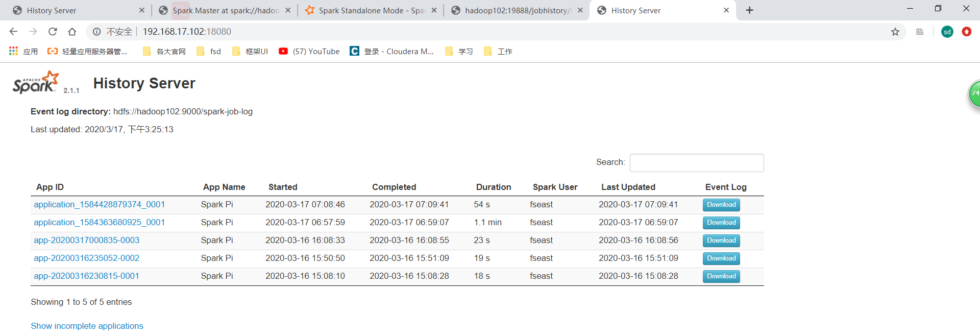Select the Event log directory path text

pyautogui.click(x=183, y=111)
